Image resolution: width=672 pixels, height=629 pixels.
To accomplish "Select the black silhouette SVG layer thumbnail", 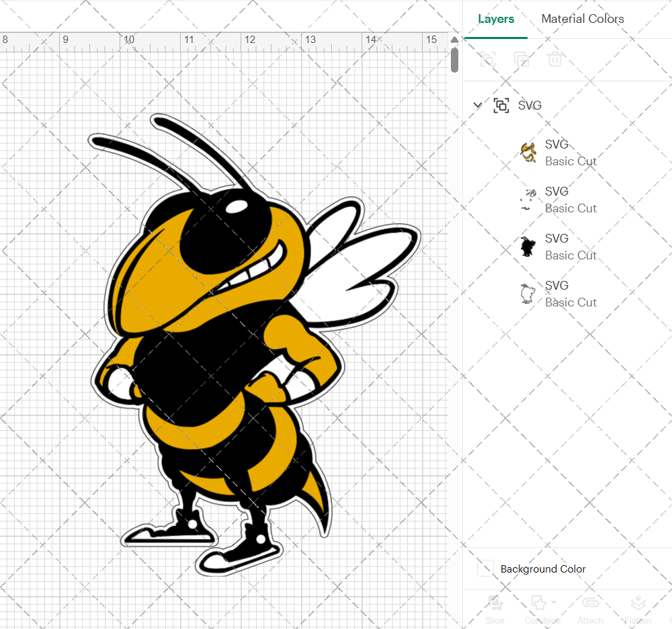I will [528, 247].
